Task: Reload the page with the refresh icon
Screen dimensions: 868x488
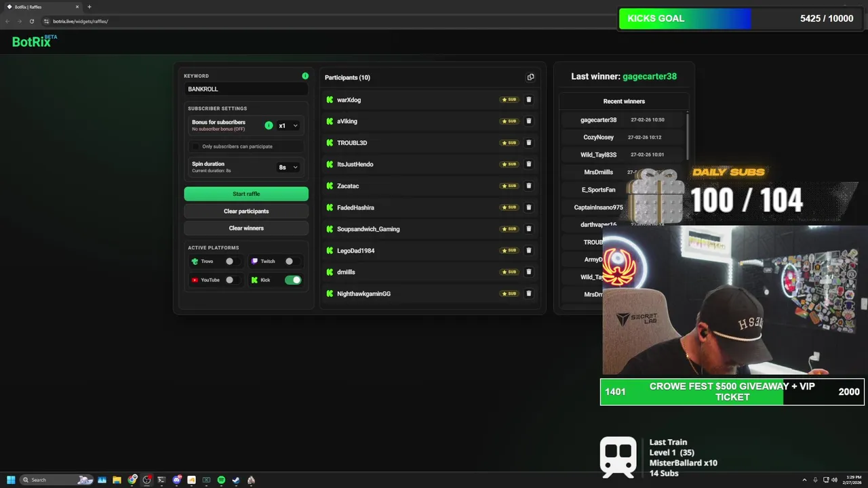Action: (31, 21)
